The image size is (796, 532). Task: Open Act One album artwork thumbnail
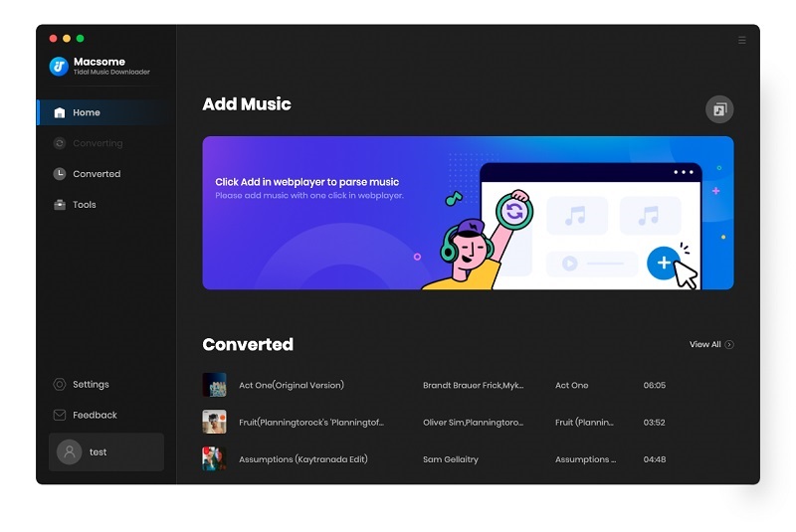tap(214, 385)
